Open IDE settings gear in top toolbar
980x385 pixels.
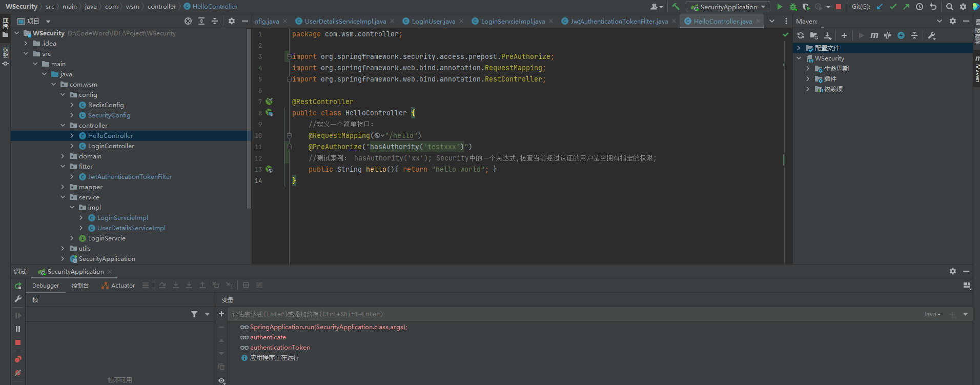click(x=963, y=7)
